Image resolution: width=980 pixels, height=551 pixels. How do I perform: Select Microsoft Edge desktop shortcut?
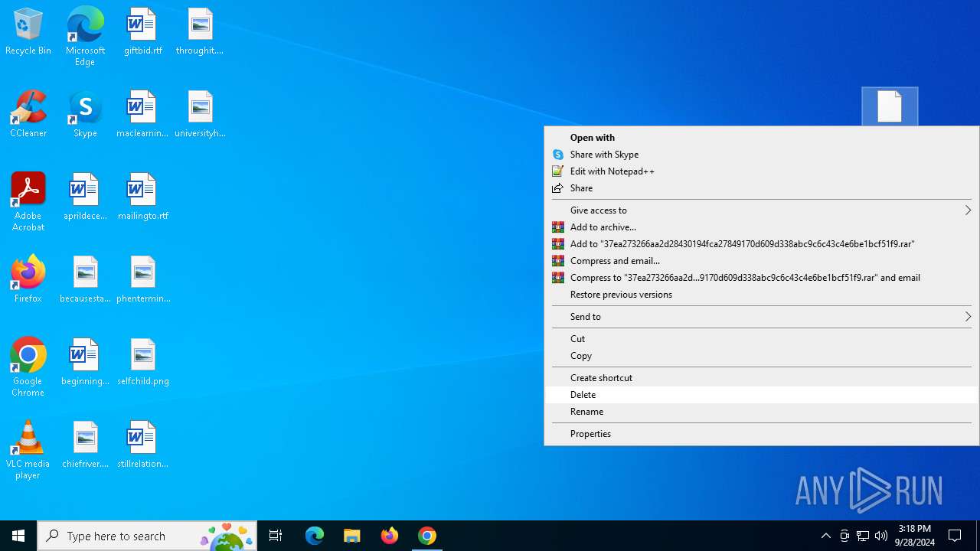coord(85,37)
